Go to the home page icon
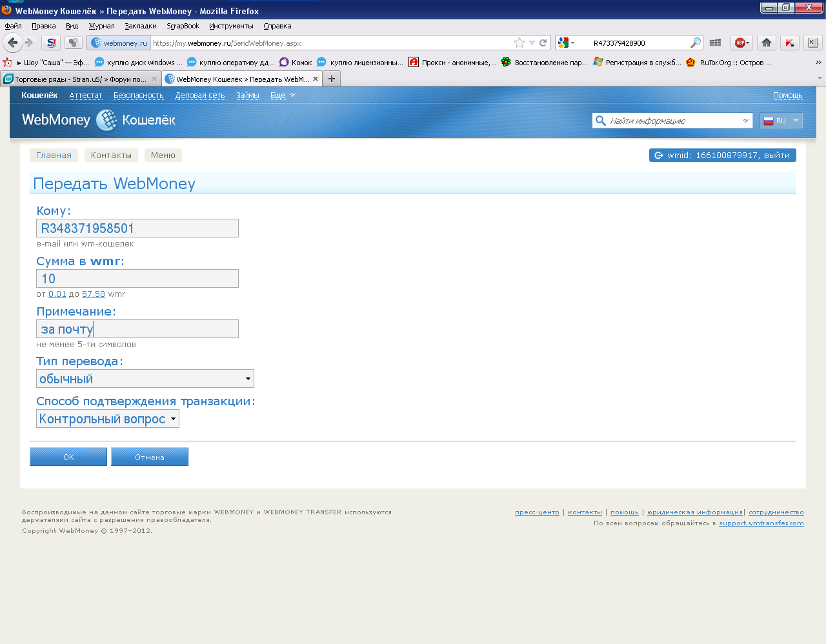The height and width of the screenshot is (644, 826). (x=767, y=43)
